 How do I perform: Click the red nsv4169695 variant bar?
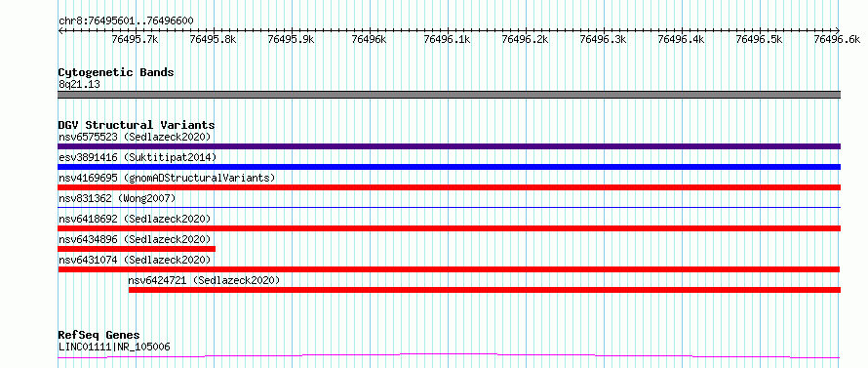pos(449,187)
